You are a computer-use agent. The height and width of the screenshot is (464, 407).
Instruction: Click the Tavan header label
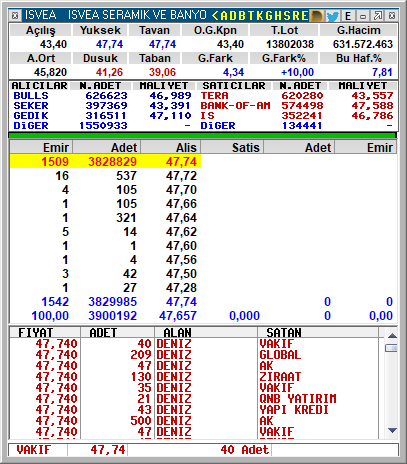(154, 30)
